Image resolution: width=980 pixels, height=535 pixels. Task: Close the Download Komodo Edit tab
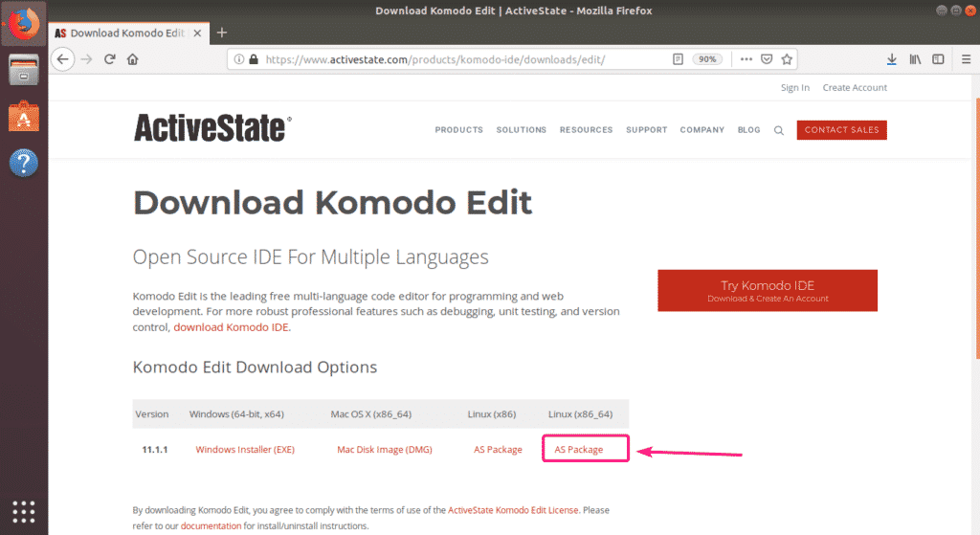(197, 33)
